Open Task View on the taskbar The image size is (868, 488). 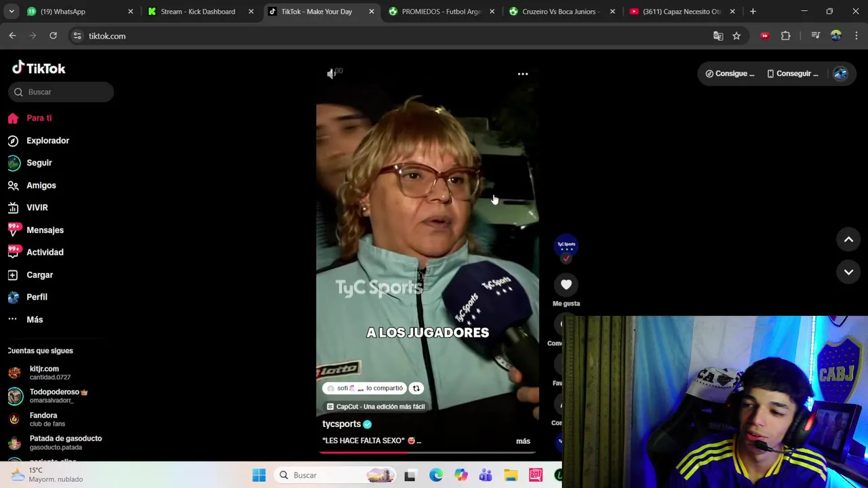tap(410, 475)
